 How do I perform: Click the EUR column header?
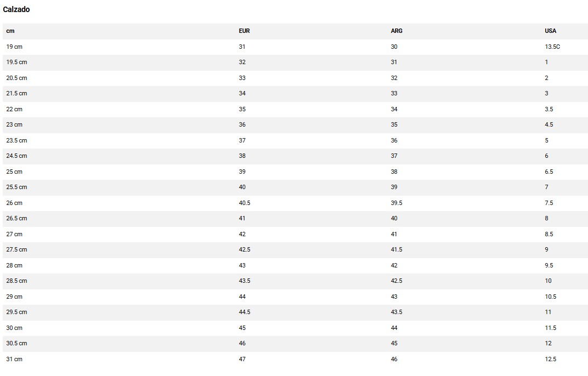point(244,31)
